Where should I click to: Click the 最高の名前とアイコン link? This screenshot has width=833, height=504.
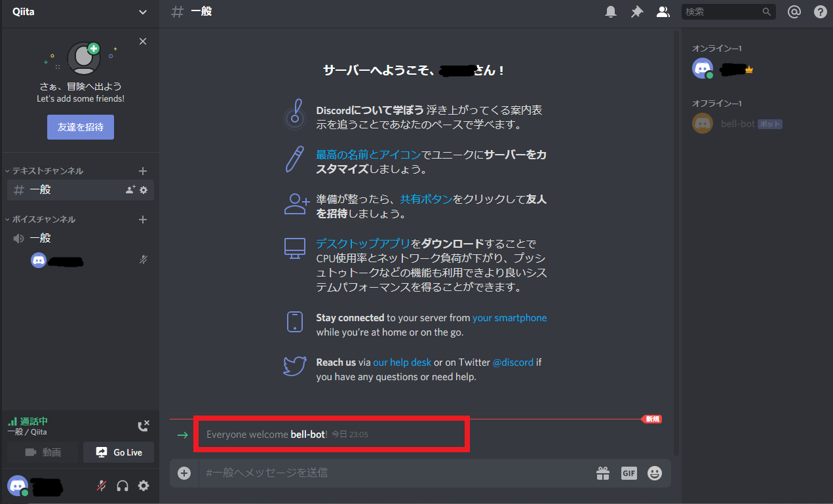(368, 155)
